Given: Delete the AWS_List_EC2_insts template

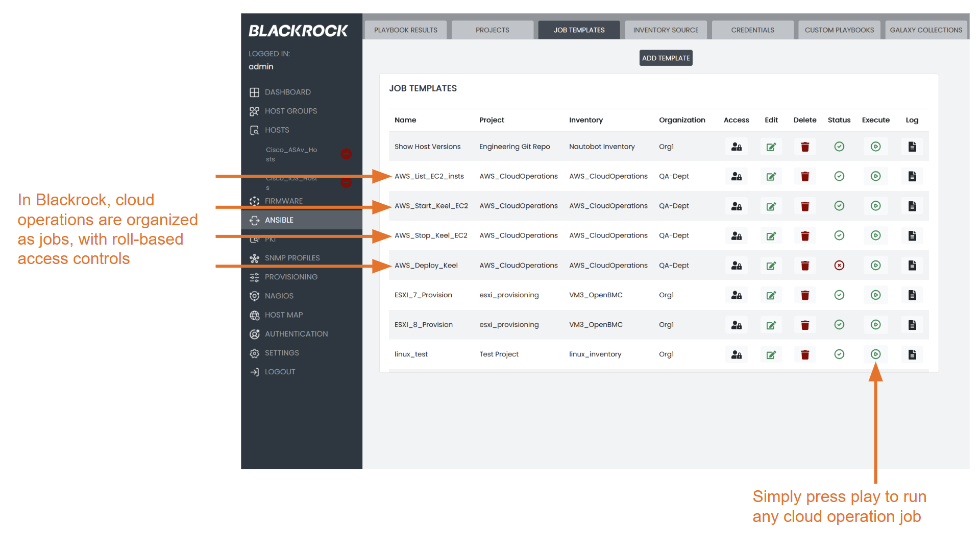Looking at the screenshot, I should [x=805, y=176].
